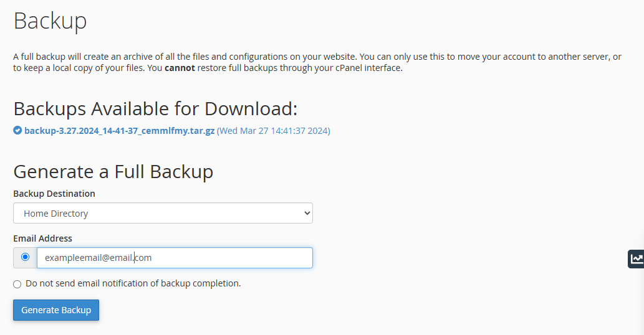Click the bold "cannot" word in description
Screen dimensions: 644x335
click(180, 68)
